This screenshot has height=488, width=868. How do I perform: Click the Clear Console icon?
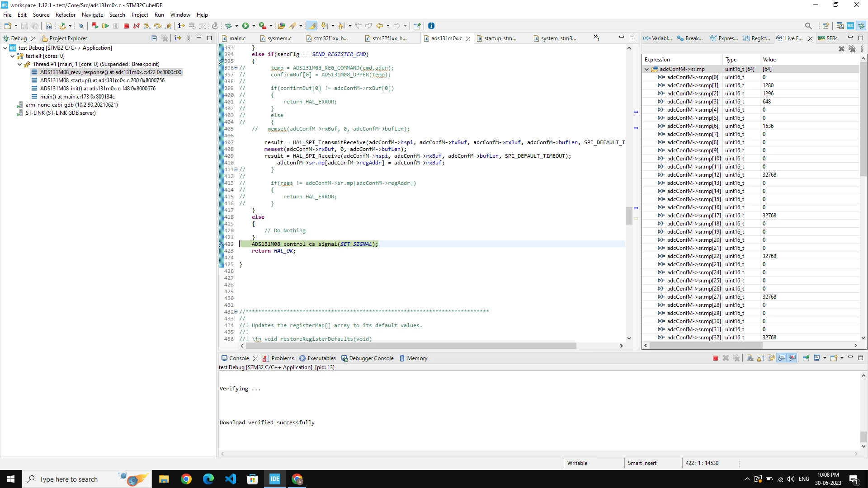[x=750, y=358]
